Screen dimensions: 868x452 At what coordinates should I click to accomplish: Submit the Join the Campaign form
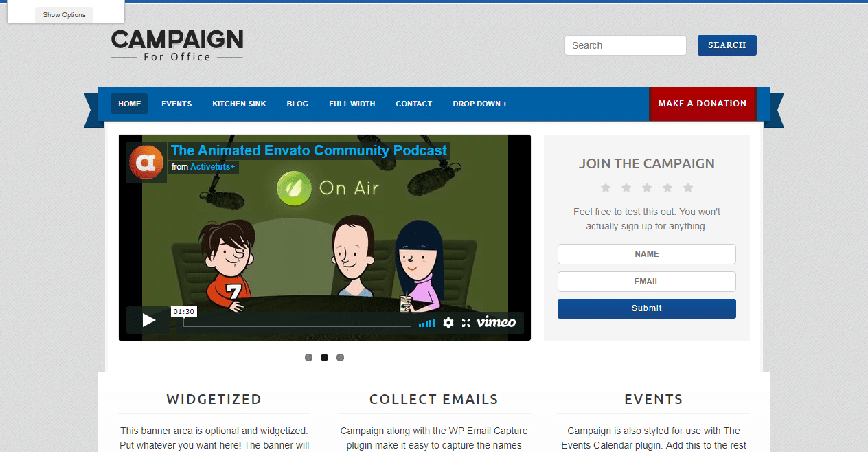646,308
